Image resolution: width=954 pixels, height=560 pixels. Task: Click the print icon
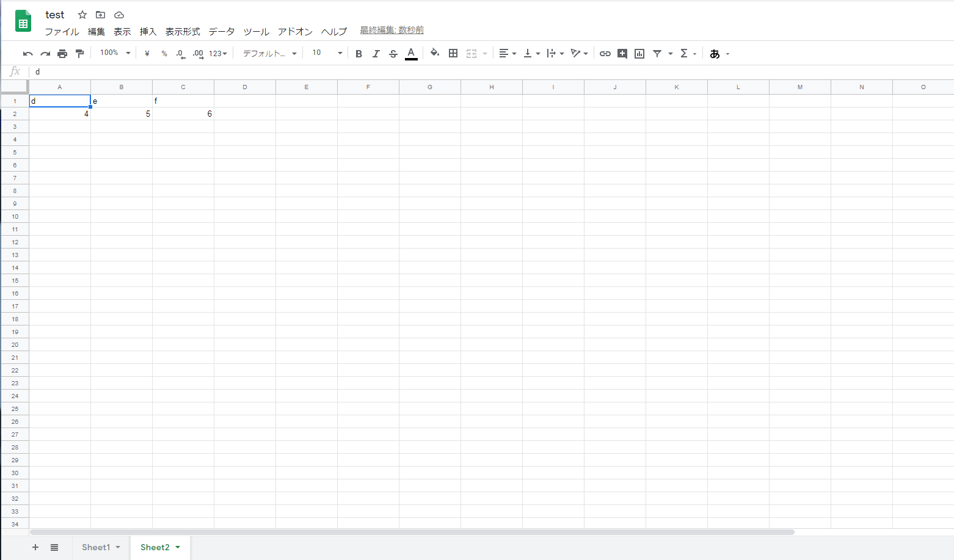tap(62, 53)
